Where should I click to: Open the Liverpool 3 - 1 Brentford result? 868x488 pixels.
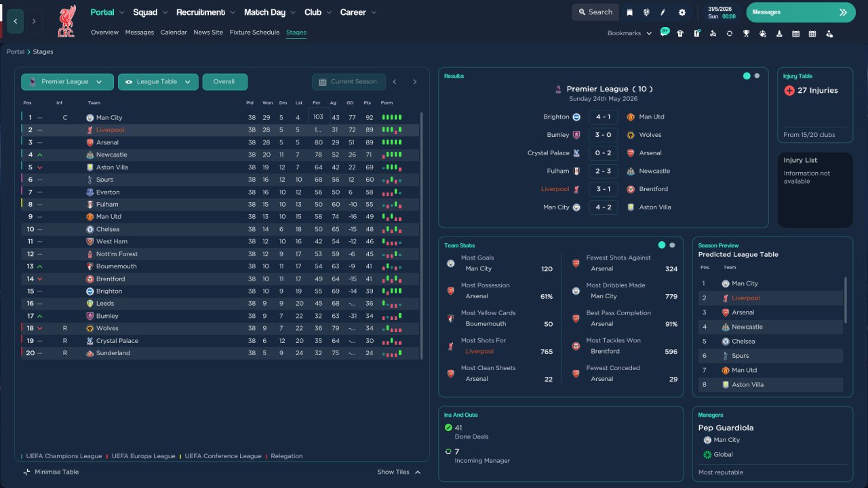[603, 189]
